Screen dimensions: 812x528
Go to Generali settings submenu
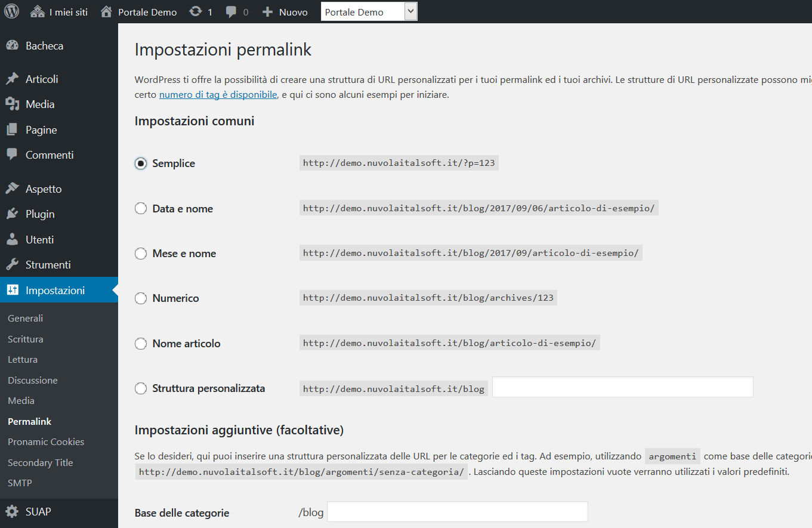tap(26, 319)
